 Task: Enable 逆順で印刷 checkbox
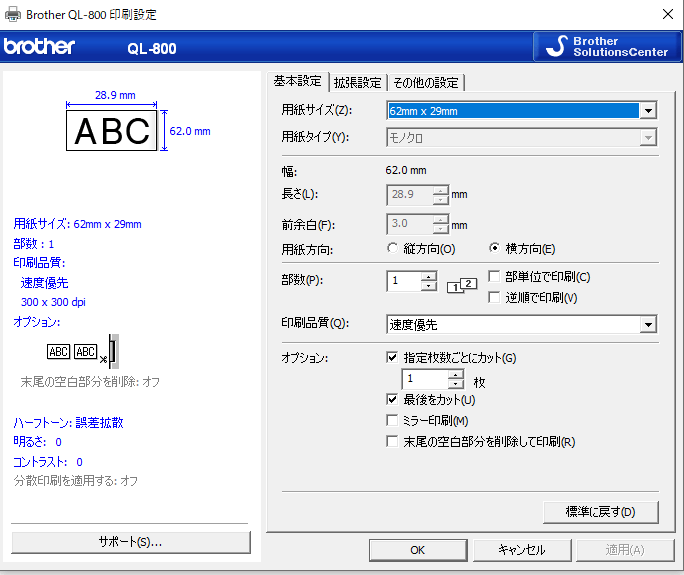[494, 297]
